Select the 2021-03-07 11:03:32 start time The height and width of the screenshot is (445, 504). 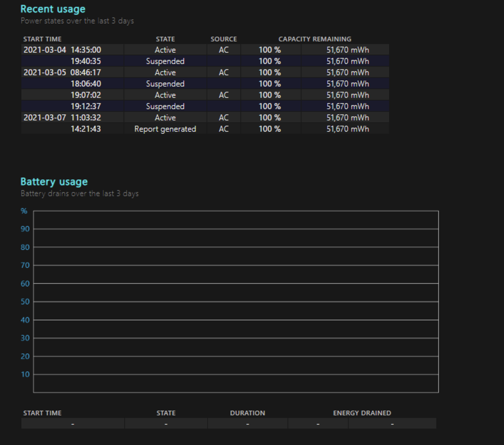pos(62,118)
